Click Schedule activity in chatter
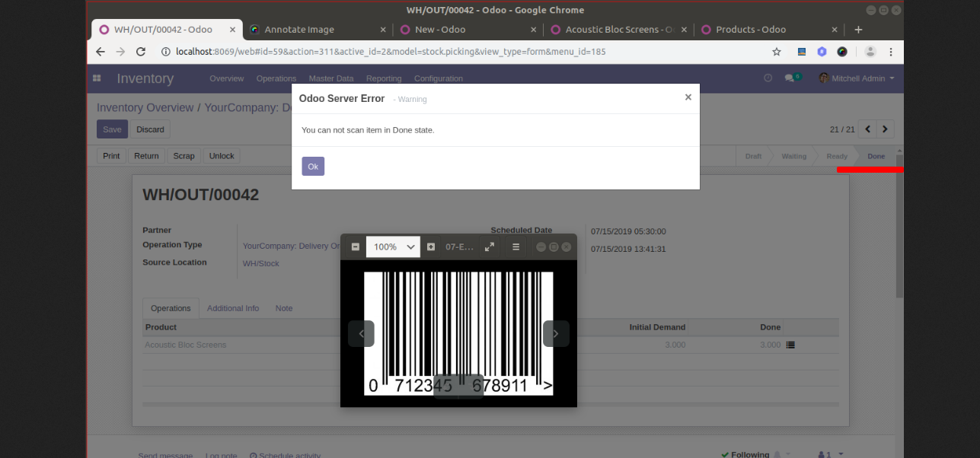980x458 pixels. (x=286, y=455)
